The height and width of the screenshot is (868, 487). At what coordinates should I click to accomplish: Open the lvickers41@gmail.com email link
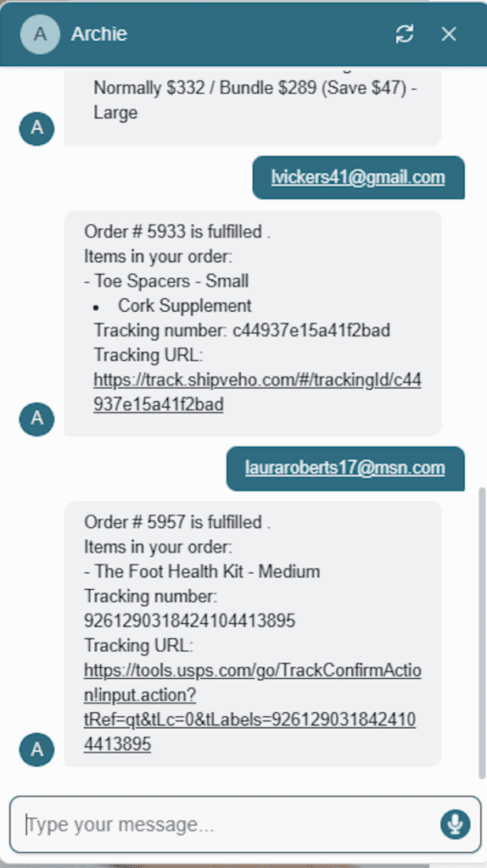pyautogui.click(x=358, y=177)
